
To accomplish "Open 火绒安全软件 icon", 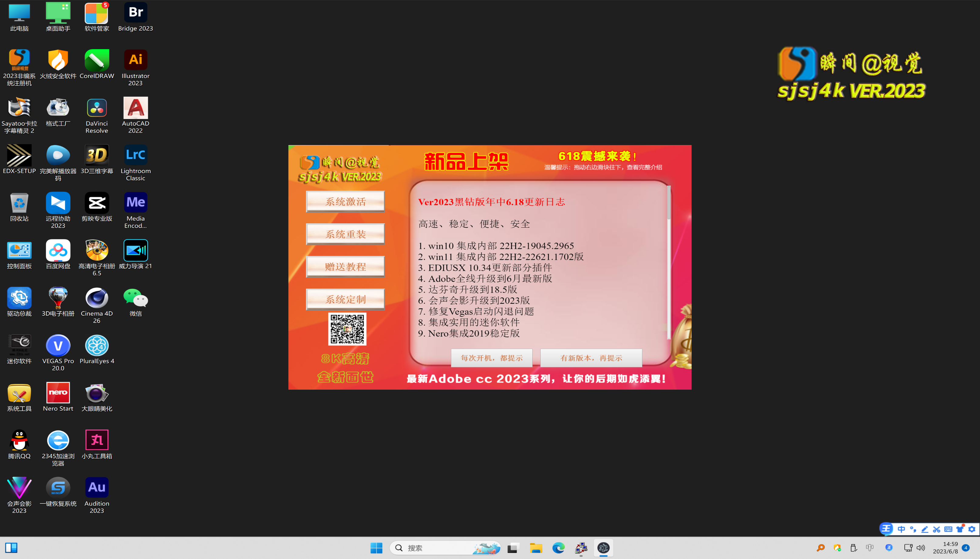I will tap(58, 64).
